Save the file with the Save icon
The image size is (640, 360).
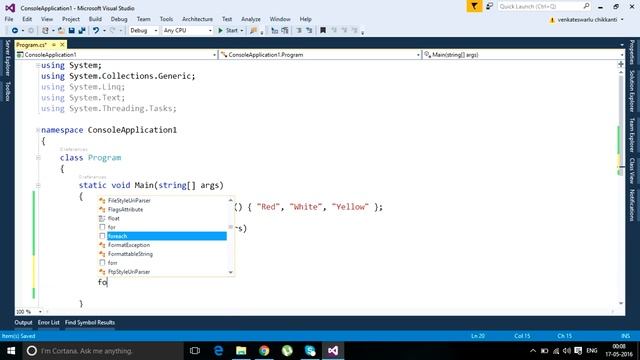click(x=71, y=31)
